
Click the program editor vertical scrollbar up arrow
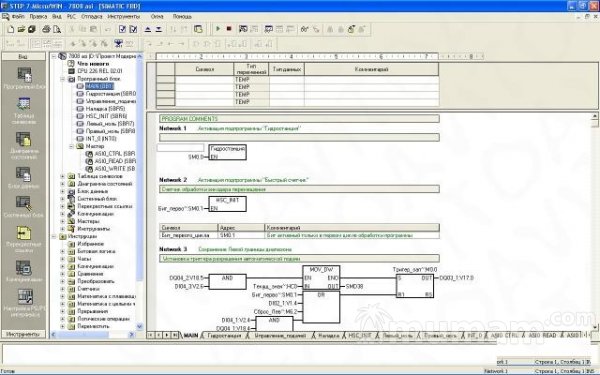[x=595, y=116]
